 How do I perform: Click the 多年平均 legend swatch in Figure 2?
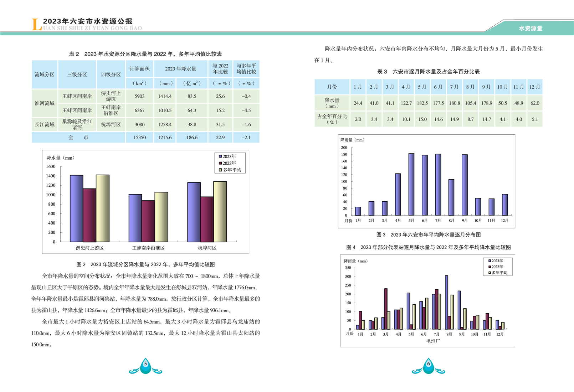(221, 170)
